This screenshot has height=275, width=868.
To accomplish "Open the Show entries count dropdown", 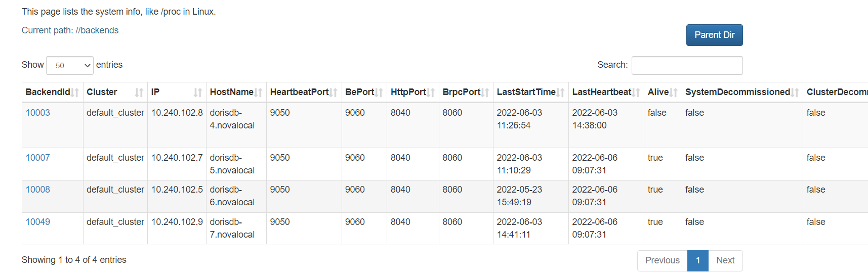I will click(x=70, y=66).
